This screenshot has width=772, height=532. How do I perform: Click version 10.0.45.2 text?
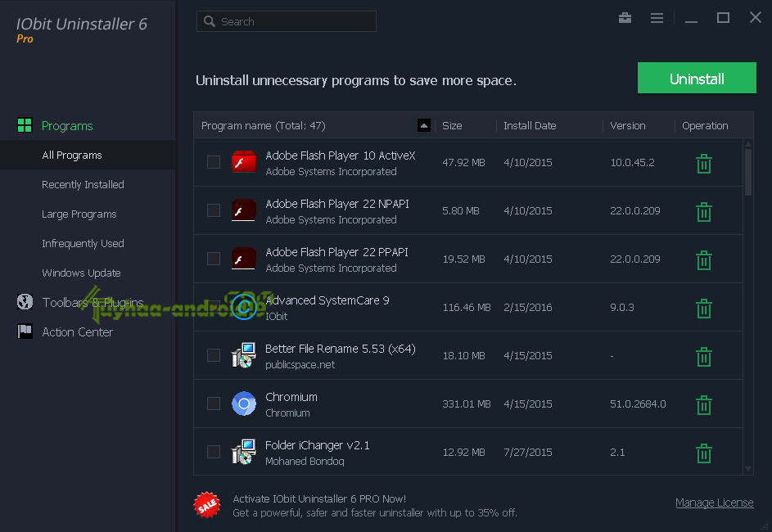coord(632,162)
